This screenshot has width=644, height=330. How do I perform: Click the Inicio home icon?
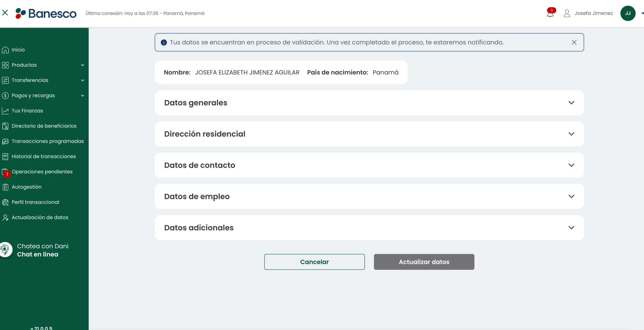coord(5,50)
